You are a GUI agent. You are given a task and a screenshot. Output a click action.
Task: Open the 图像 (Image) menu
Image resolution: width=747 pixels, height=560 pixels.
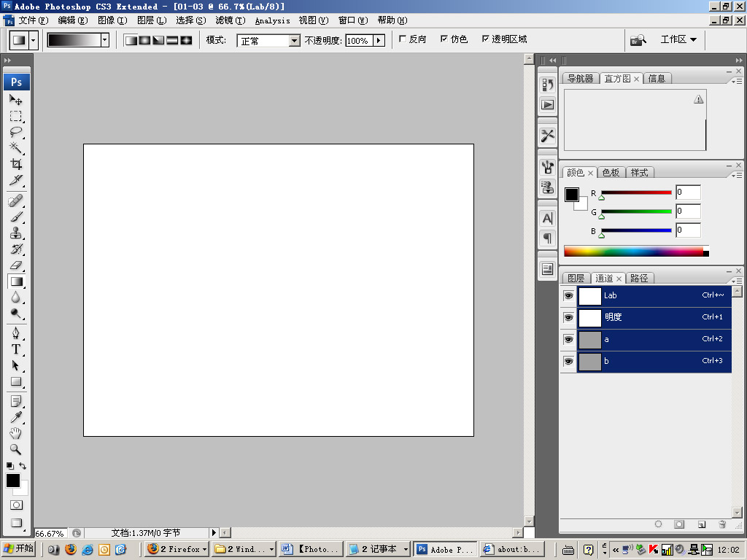[112, 20]
